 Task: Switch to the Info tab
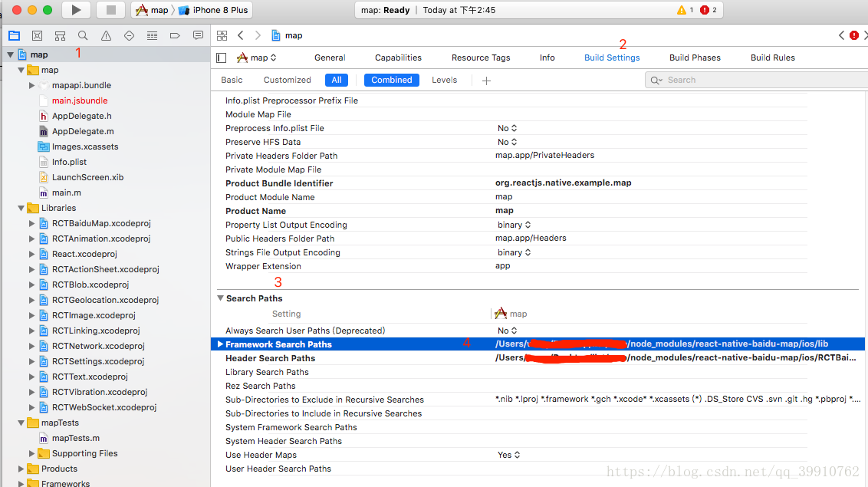click(547, 58)
